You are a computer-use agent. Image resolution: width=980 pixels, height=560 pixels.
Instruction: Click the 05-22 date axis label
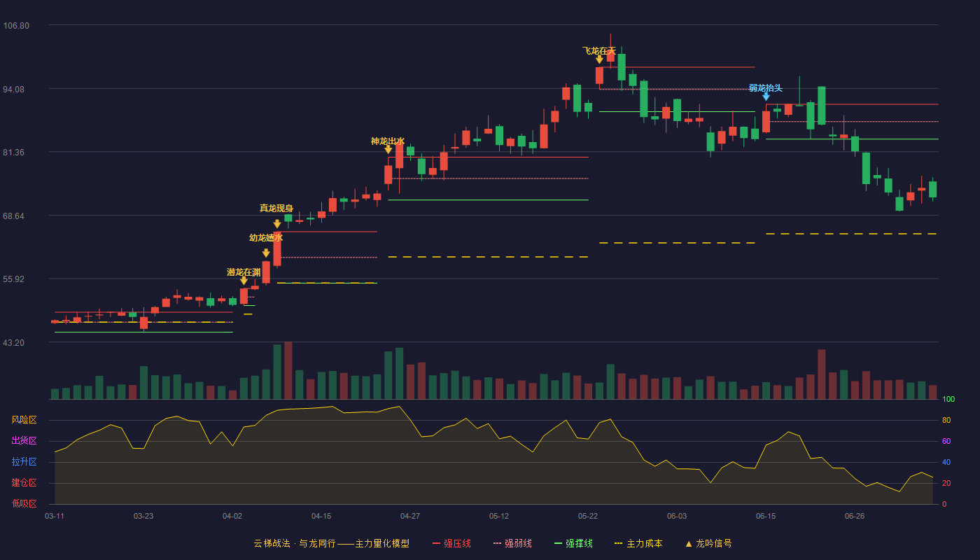[588, 516]
